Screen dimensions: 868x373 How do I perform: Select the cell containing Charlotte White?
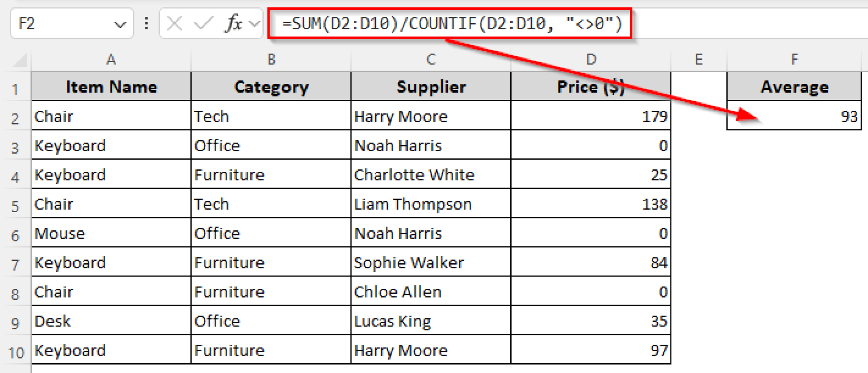coord(431,175)
